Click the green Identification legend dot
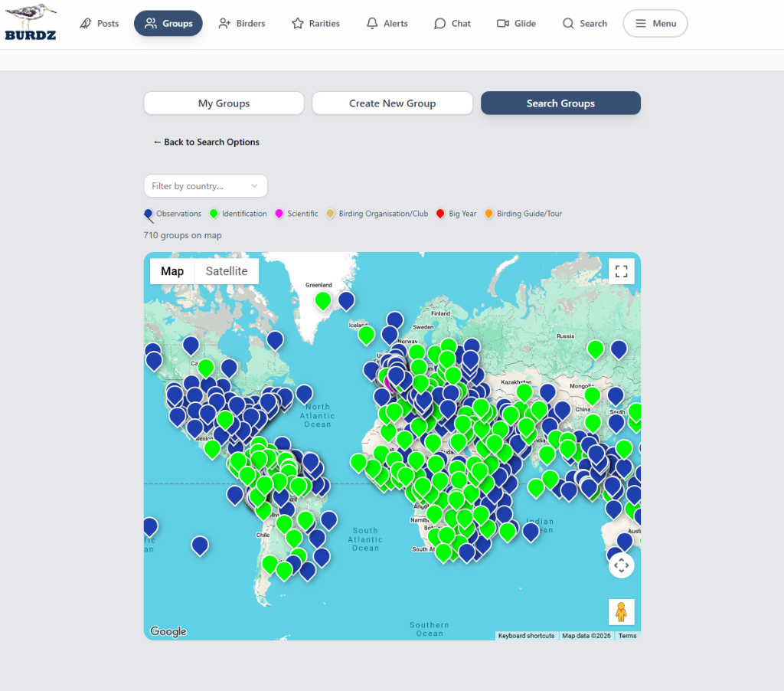784x691 pixels. pyautogui.click(x=214, y=214)
